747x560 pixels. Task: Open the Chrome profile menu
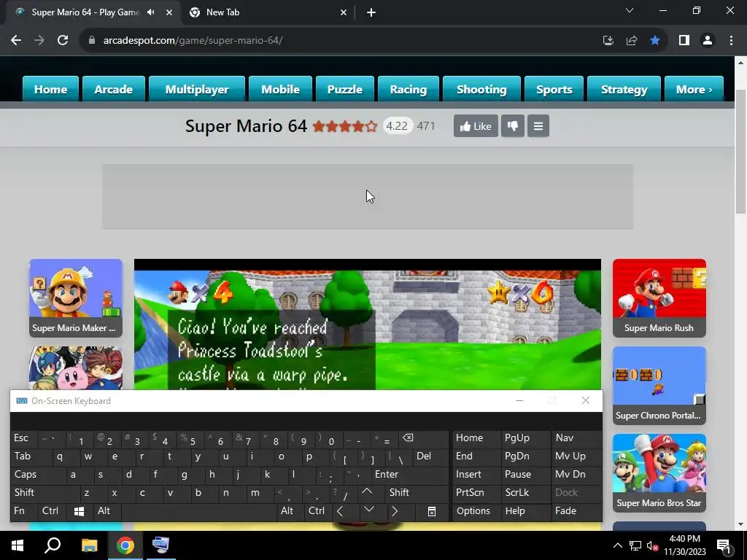click(708, 41)
